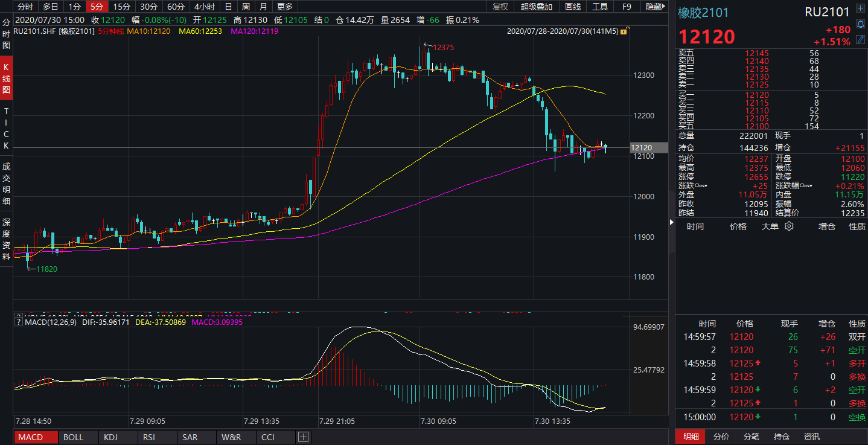Viewport: 868px width, 445px height.
Task: Hide the side panel via 隐藏 button
Action: pos(654,7)
